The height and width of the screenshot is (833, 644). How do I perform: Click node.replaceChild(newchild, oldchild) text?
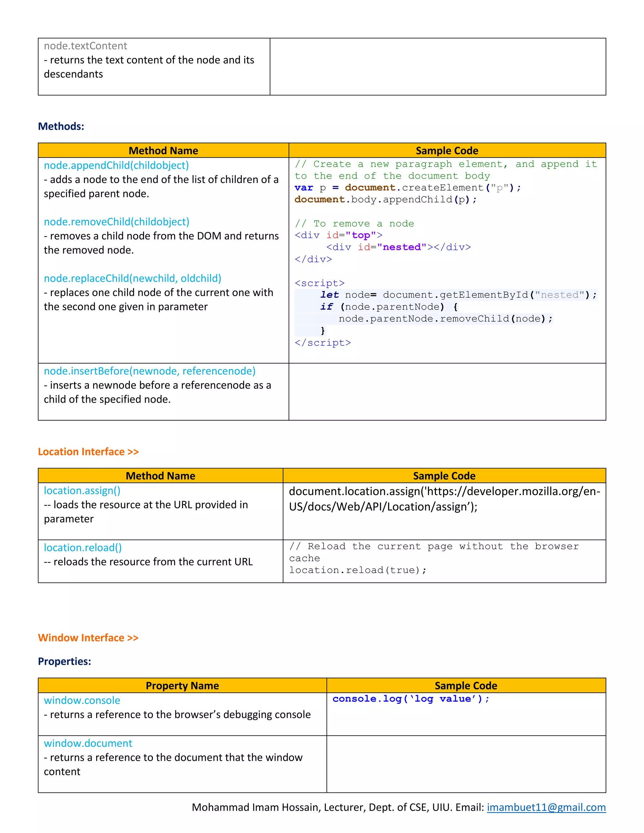[132, 278]
